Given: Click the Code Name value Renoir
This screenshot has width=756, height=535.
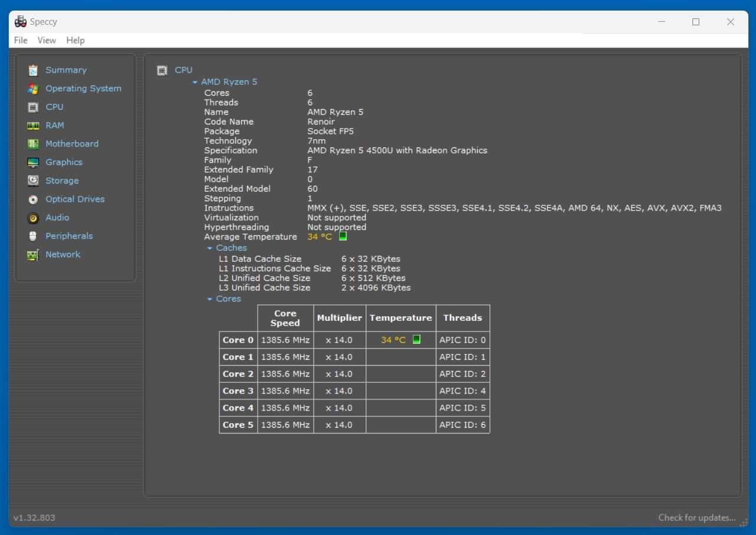Looking at the screenshot, I should 321,122.
